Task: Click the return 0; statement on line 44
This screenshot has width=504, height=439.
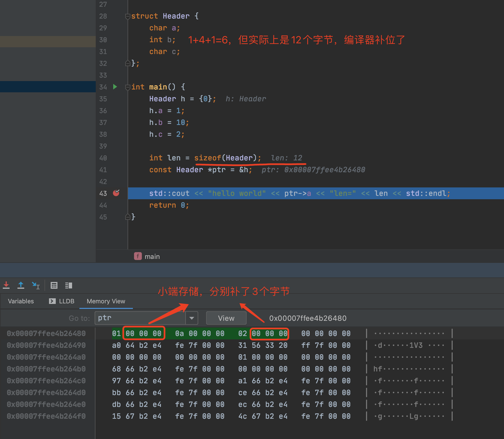Action: point(169,205)
